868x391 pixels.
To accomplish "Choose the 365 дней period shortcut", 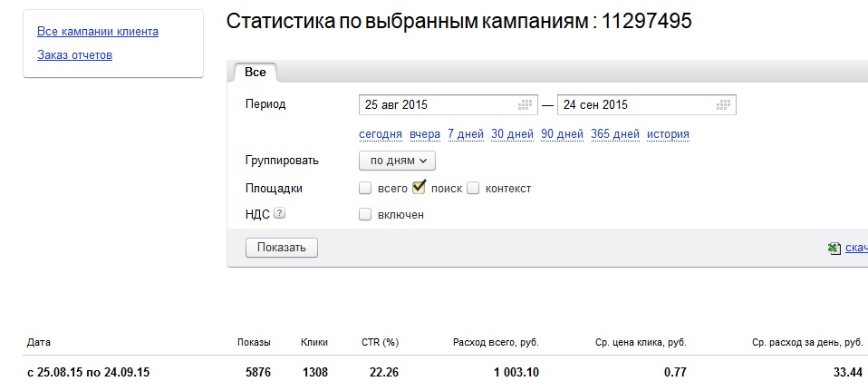I will pos(615,134).
